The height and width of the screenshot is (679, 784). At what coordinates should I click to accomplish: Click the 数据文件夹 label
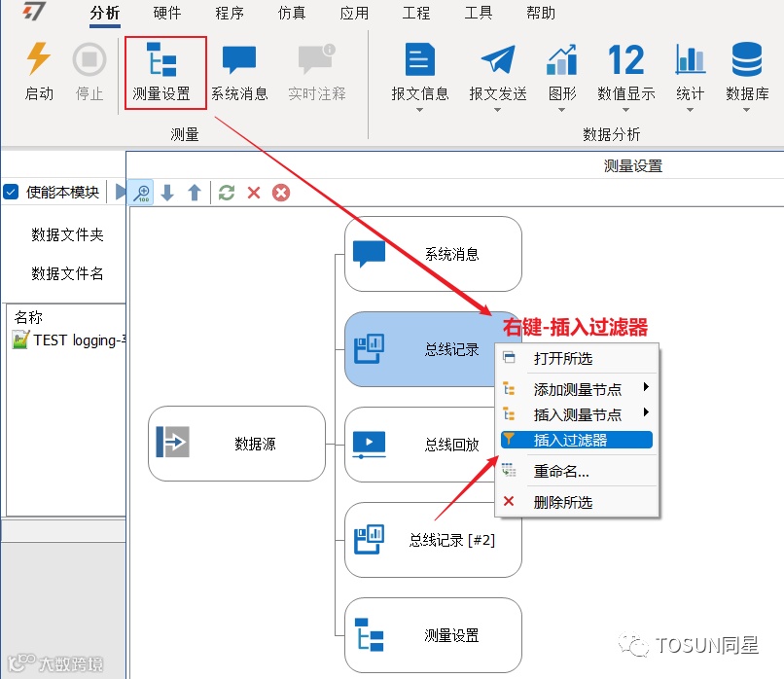click(67, 234)
